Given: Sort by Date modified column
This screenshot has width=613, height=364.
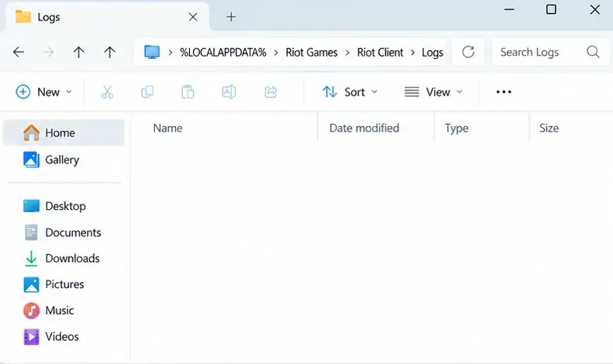Looking at the screenshot, I should (364, 128).
